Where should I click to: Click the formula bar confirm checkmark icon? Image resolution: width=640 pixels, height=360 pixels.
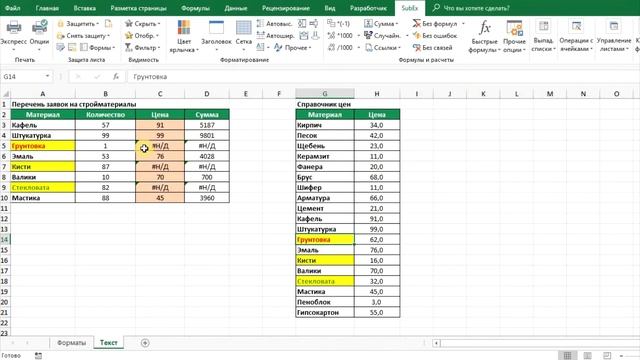point(97,76)
